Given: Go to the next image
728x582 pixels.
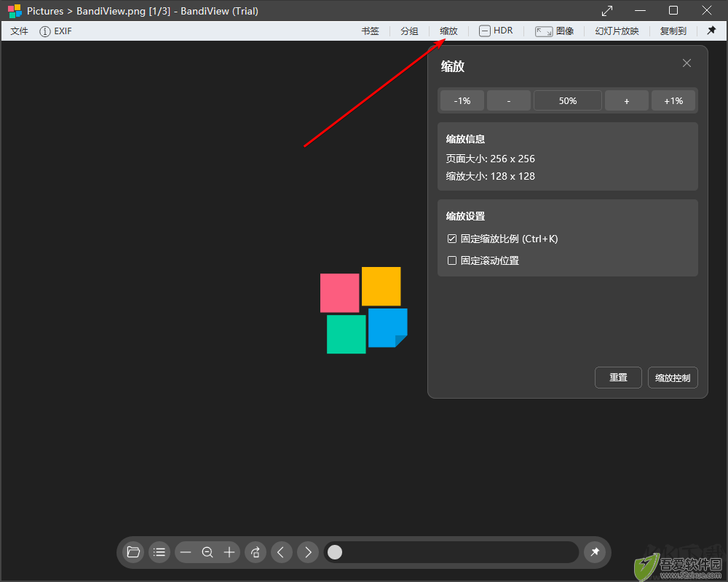Looking at the screenshot, I should point(308,552).
